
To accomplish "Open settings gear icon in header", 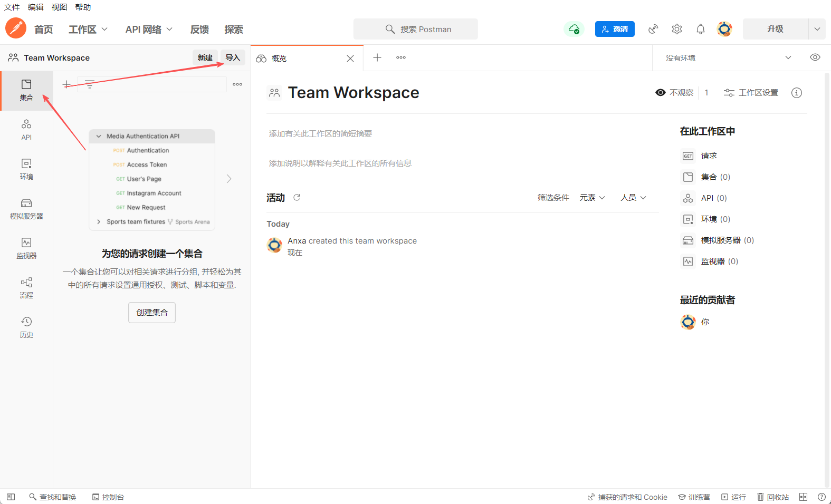I will (677, 29).
